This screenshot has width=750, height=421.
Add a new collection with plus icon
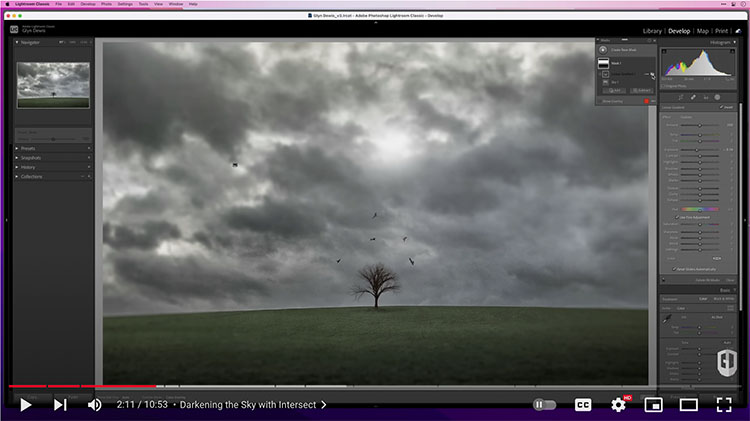point(89,177)
